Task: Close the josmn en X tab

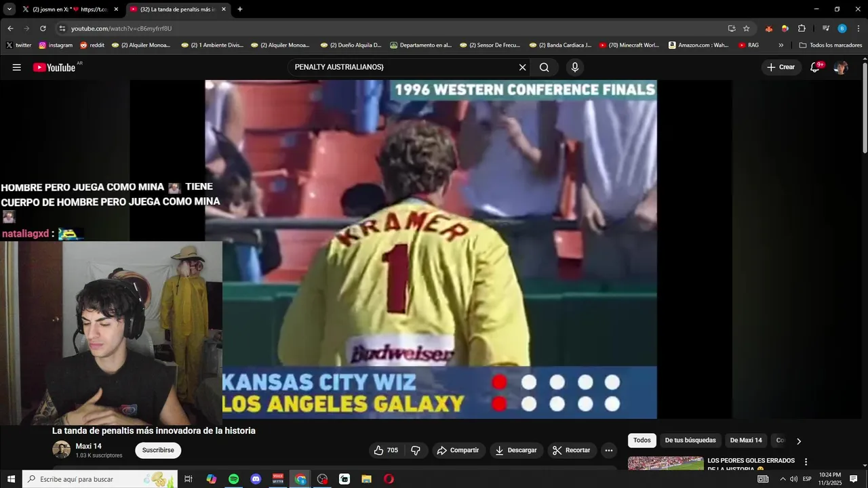Action: tap(116, 9)
